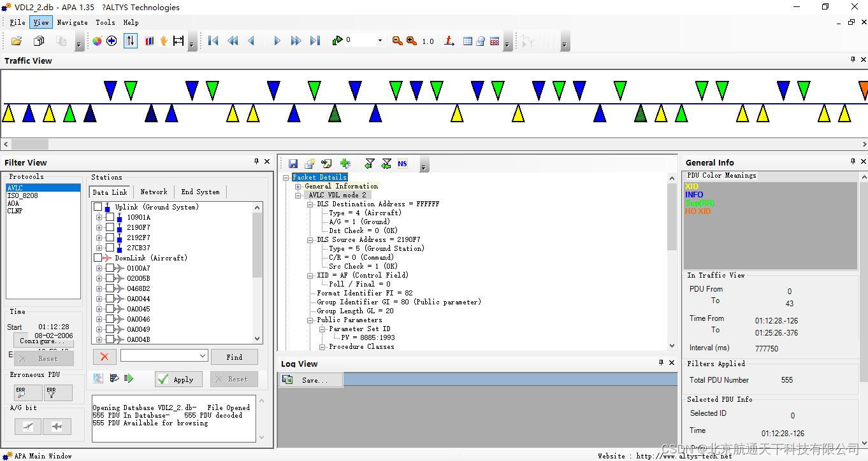868x461 pixels.
Task: Click the NS icon in packet toolbar
Action: point(402,164)
